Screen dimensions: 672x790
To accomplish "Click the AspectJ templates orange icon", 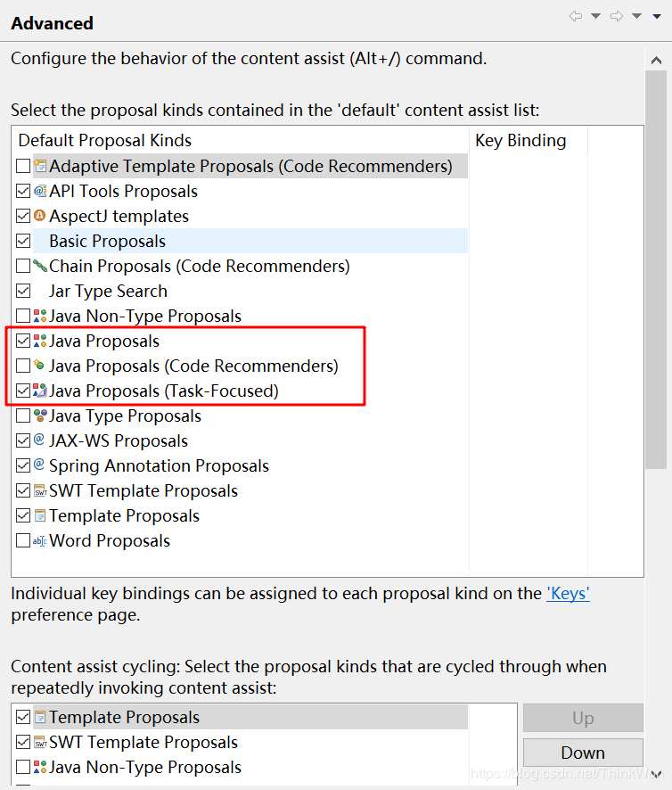I will click(x=40, y=216).
